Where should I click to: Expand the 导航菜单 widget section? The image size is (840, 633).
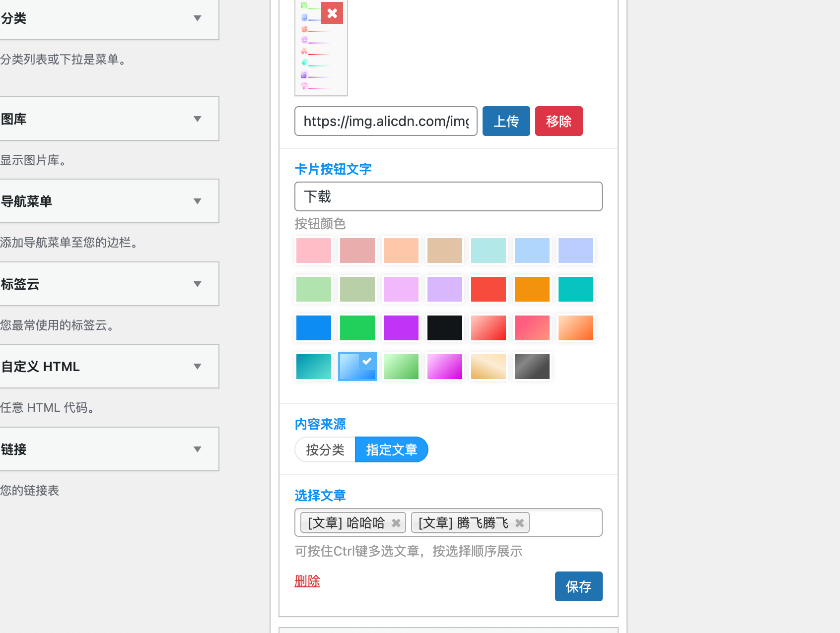click(197, 201)
